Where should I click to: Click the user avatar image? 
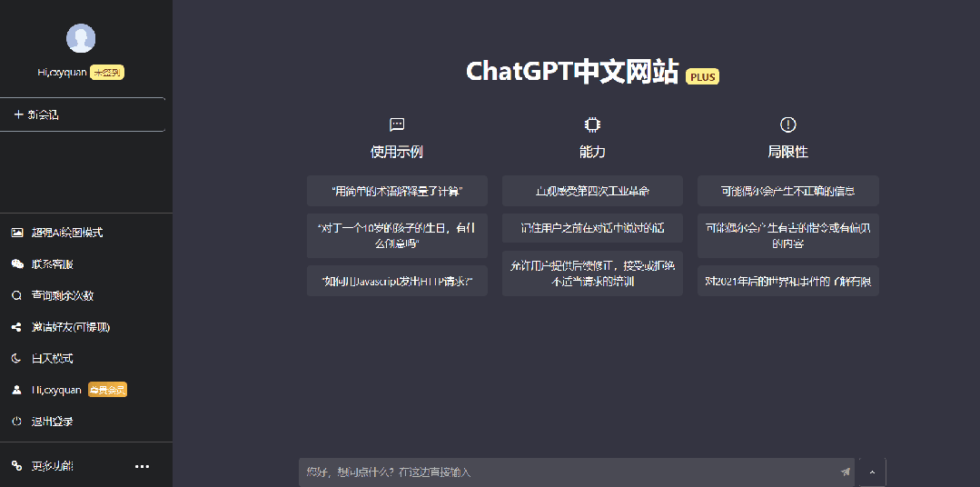coord(81,38)
